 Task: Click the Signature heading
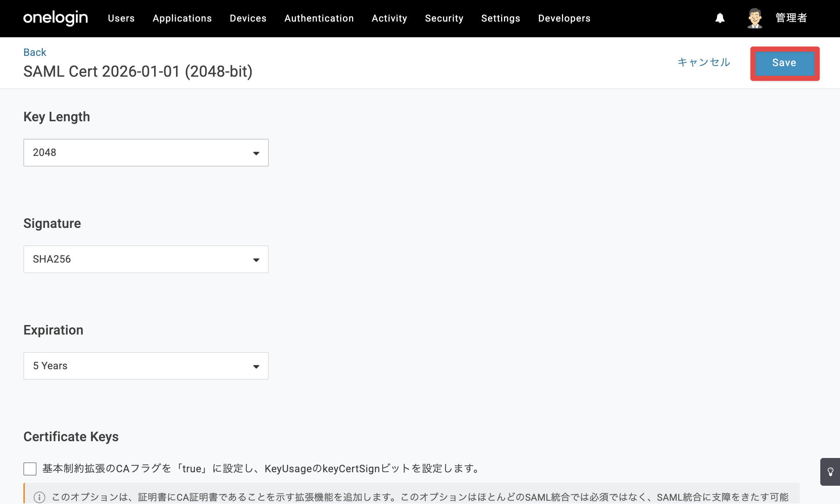(52, 224)
